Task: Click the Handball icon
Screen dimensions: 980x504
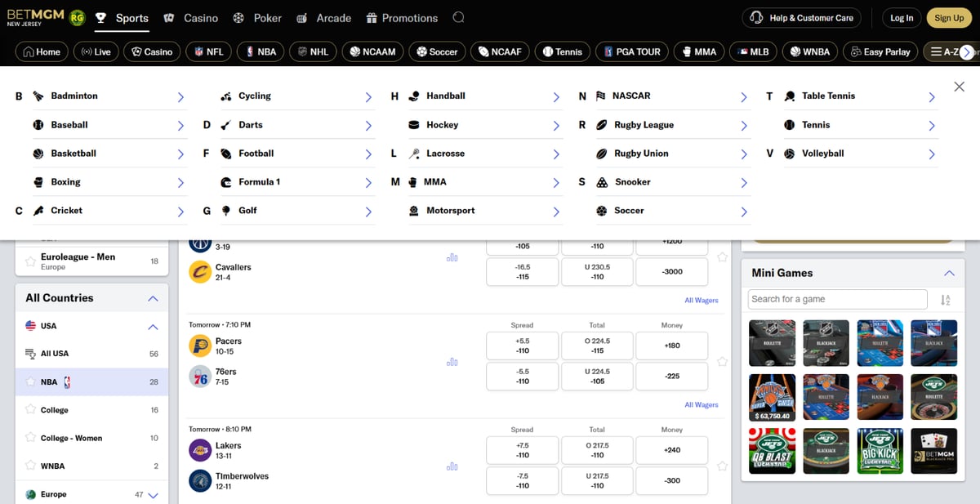Action: (x=414, y=96)
